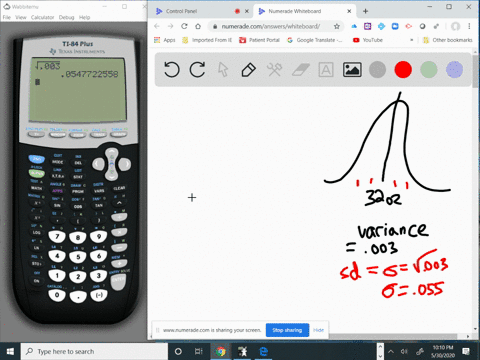The image size is (480, 360).
Task: Click the STAT calculator key
Action: (78, 177)
